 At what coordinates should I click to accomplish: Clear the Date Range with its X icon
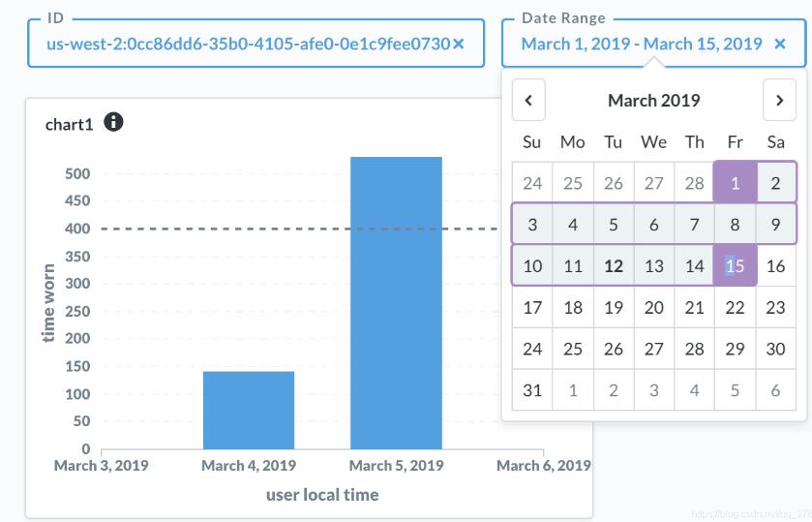[x=780, y=44]
